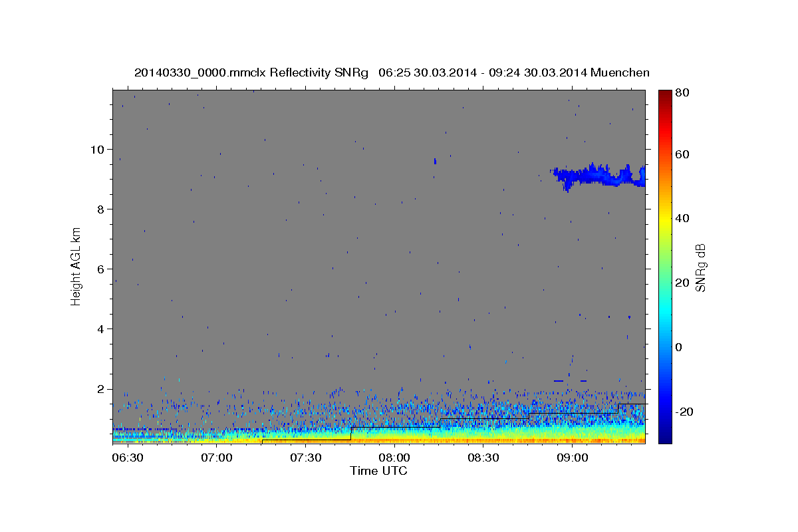Click the 07:30 time tick label
798x532 pixels.
pos(305,458)
